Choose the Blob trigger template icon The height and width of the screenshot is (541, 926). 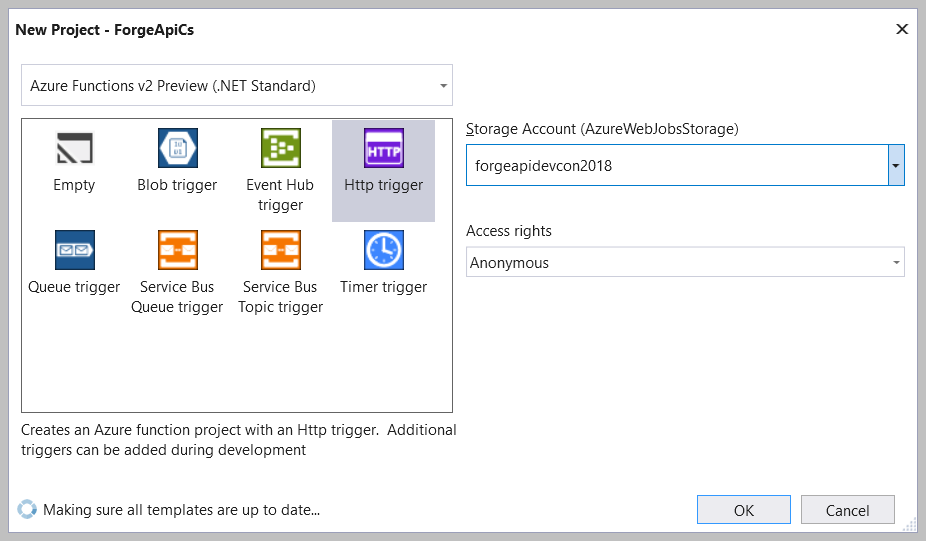coord(178,148)
